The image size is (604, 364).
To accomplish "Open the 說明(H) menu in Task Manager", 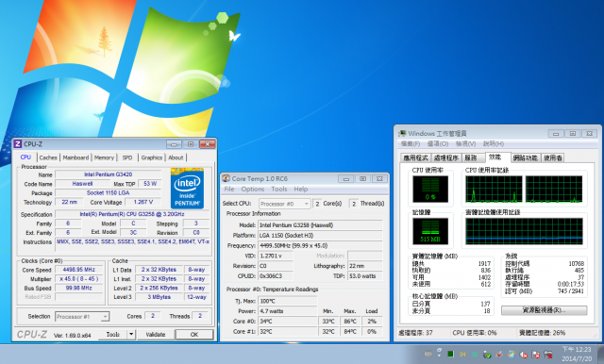I will click(x=494, y=143).
